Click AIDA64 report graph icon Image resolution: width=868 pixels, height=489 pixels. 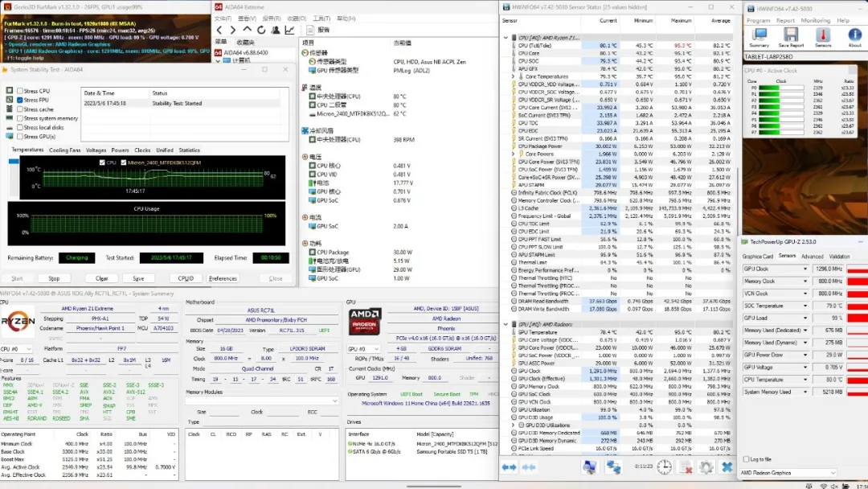pyautogui.click(x=290, y=30)
